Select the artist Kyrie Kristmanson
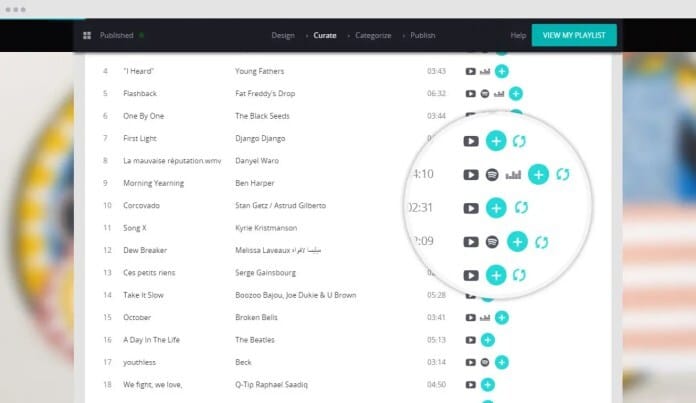The height and width of the screenshot is (403, 696). point(266,228)
